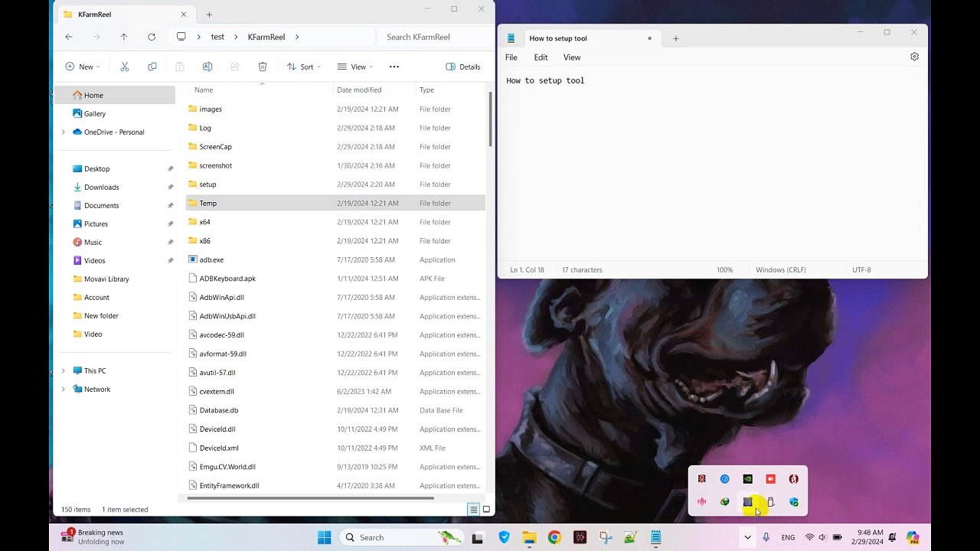Switch to large thumbnails view in Explorer
Image resolution: width=980 pixels, height=551 pixels.
[486, 510]
